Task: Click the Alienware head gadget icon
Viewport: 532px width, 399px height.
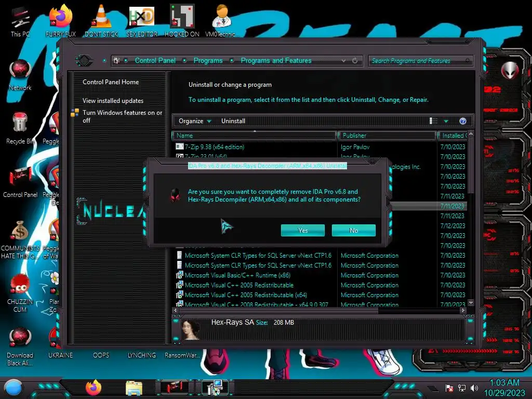Action: [x=510, y=71]
